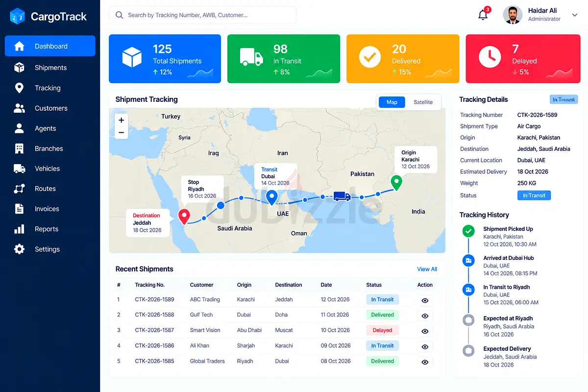Viewport: 588px width, 392px height.
Task: Click the Arrived at Dubai Hub icon
Action: click(469, 261)
